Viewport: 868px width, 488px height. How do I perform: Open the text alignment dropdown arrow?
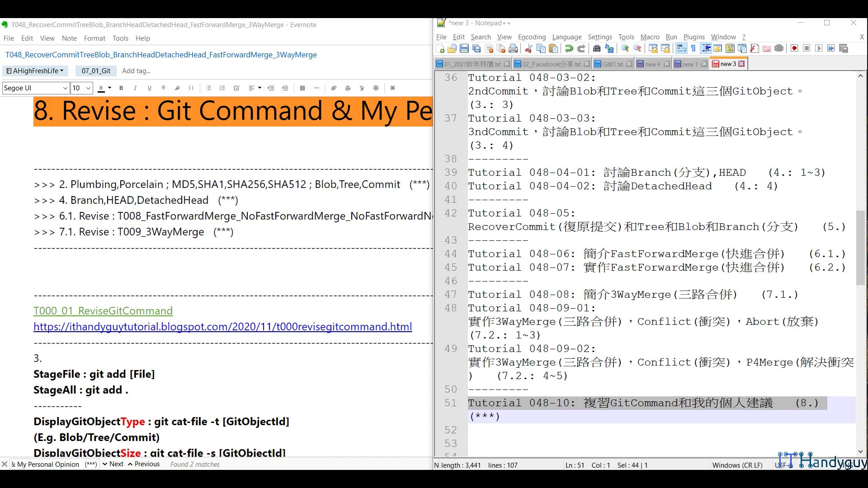tap(259, 88)
